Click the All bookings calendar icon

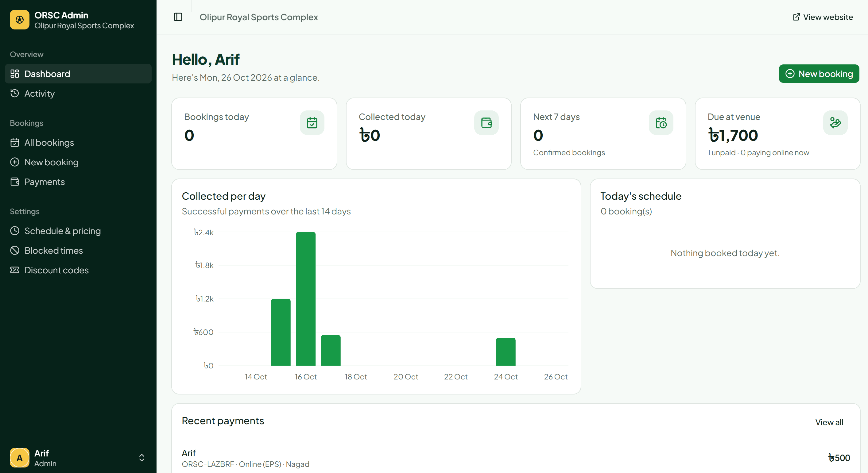(14, 142)
